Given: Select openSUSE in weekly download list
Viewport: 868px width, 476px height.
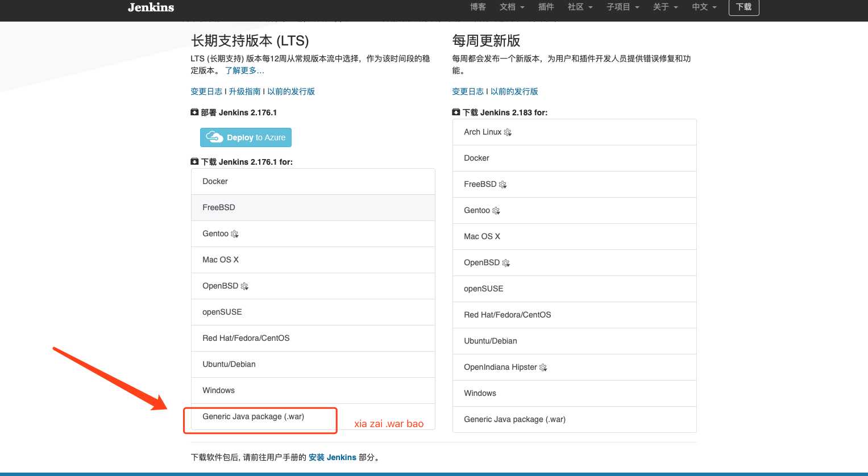Looking at the screenshot, I should coord(575,289).
